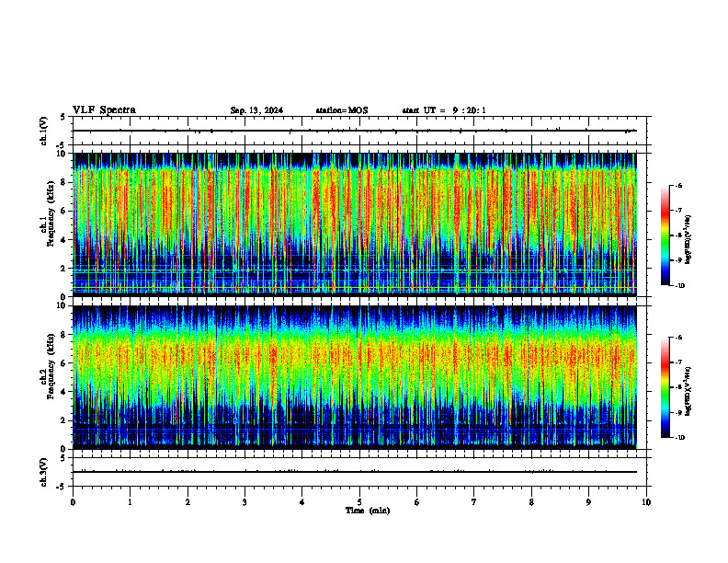Click the "9" tick on time axis

pyautogui.click(x=588, y=502)
